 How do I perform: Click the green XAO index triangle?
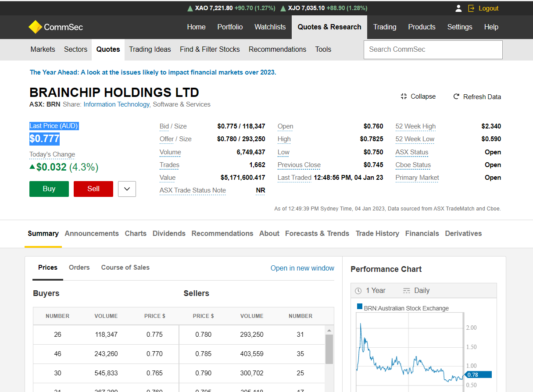coord(190,8)
